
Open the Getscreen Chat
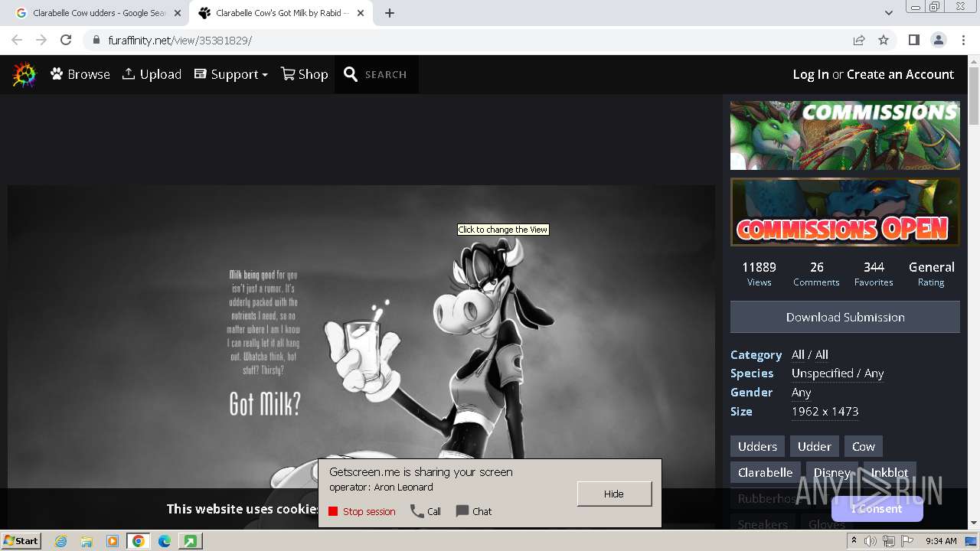474,511
